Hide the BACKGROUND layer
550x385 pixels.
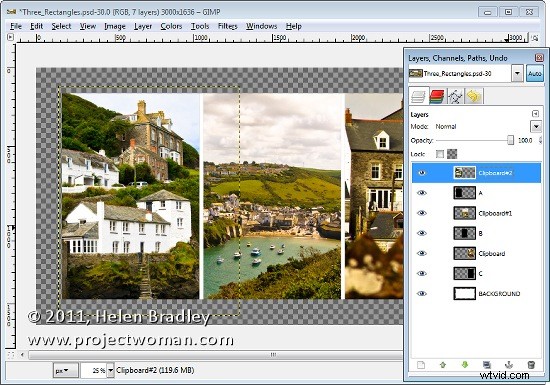(x=422, y=293)
